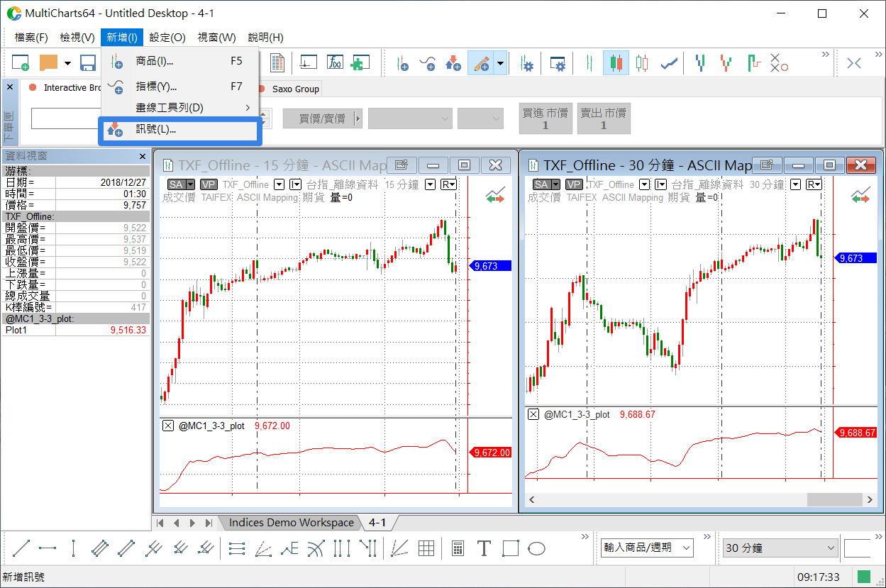Screen dimensions: 886x588
Task: Click the insert signal arrows toolbar icon
Action: 453,63
